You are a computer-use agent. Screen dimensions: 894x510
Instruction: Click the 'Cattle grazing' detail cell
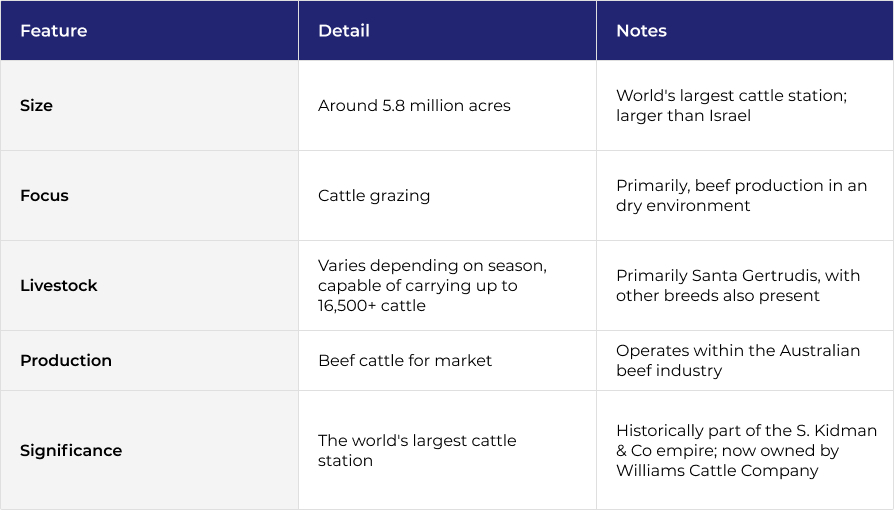(374, 196)
